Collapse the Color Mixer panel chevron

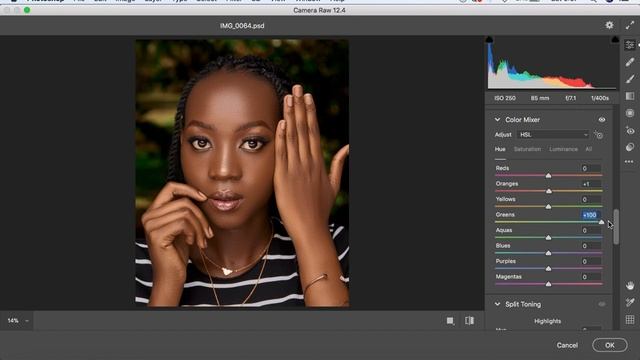point(497,120)
